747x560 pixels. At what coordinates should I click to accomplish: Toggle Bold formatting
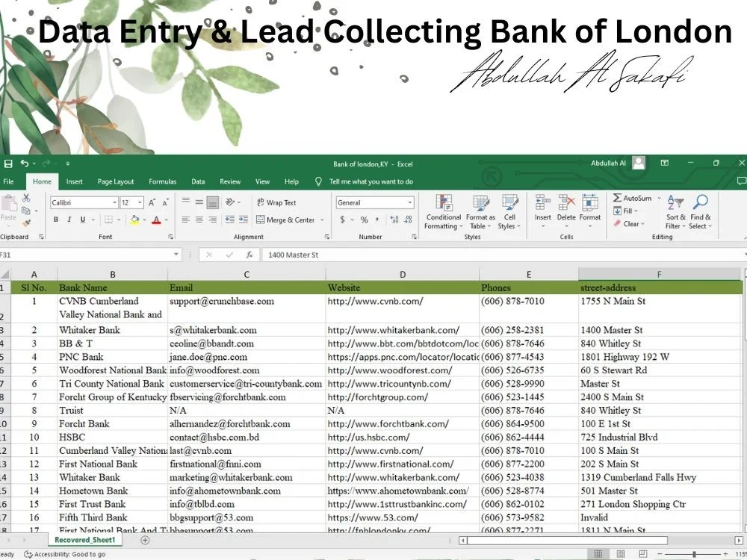pos(56,220)
